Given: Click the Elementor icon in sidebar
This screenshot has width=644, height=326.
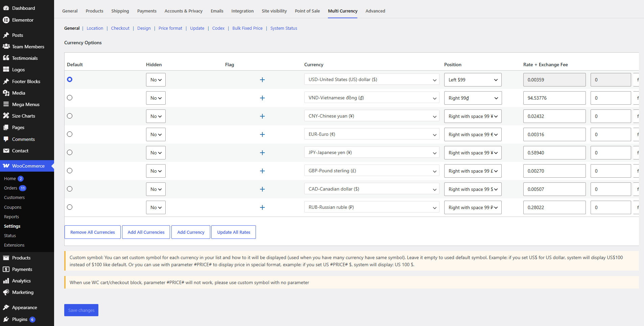Looking at the screenshot, I should coord(6,20).
